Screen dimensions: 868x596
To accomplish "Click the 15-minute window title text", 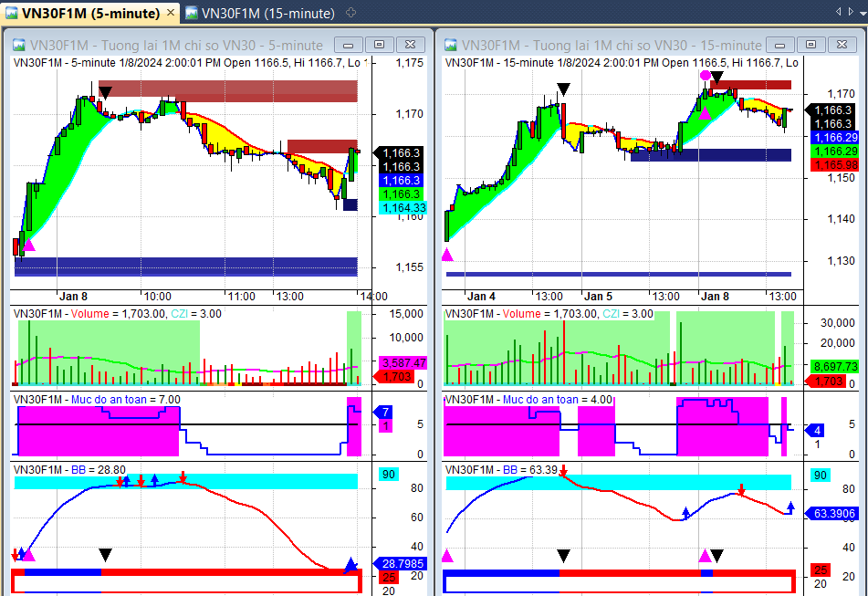I will 612,45.
